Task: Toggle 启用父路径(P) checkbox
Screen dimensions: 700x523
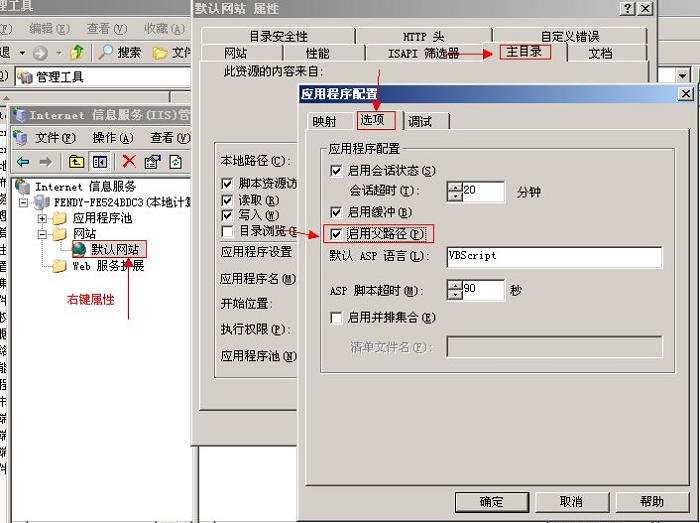Action: click(336, 233)
